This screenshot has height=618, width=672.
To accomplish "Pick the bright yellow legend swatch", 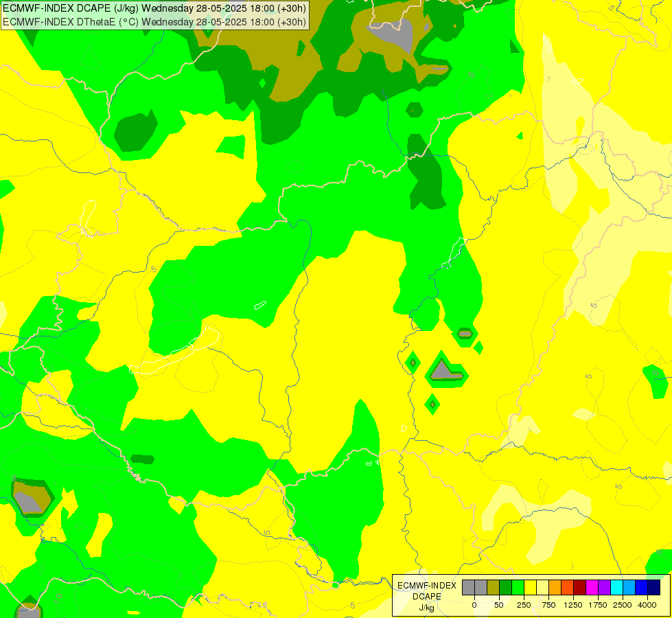I will [530, 588].
